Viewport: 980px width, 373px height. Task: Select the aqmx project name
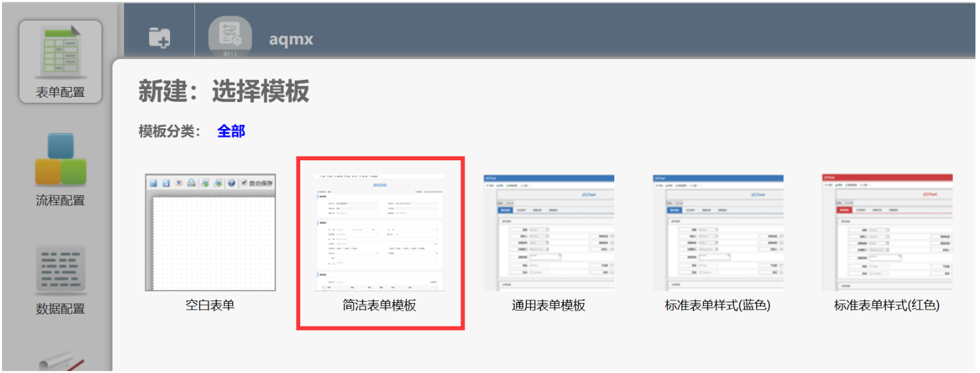pos(291,39)
